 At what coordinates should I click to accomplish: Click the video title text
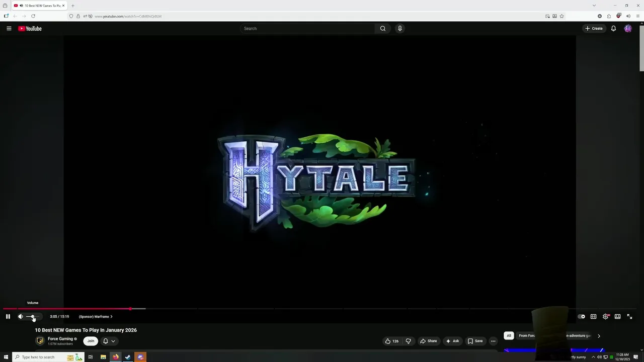click(86, 330)
